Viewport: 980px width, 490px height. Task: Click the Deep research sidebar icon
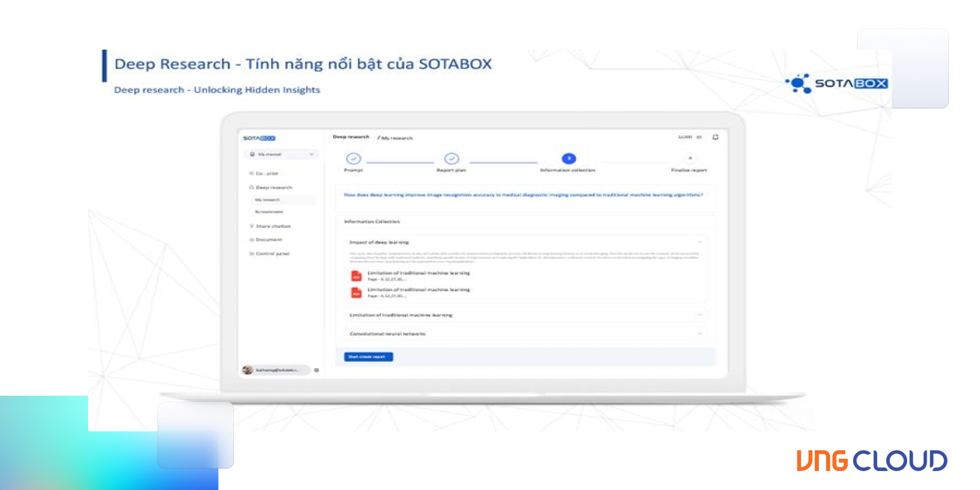[251, 187]
